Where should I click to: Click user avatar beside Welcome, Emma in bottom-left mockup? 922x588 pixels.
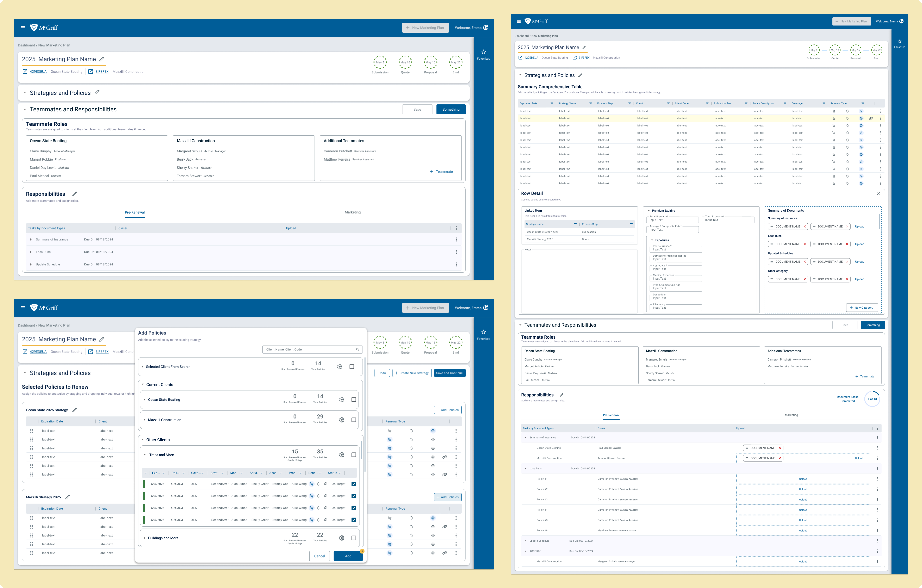[486, 308]
